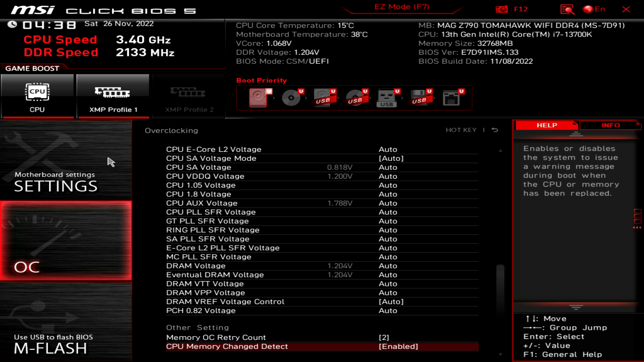Close BIOS with the red X icon

[x=626, y=9]
